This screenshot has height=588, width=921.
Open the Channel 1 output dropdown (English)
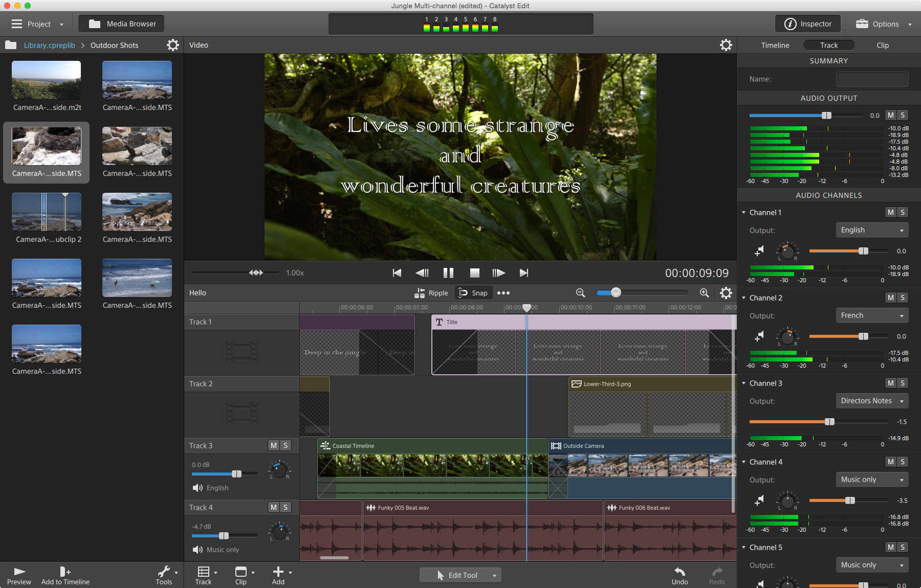pyautogui.click(x=872, y=230)
